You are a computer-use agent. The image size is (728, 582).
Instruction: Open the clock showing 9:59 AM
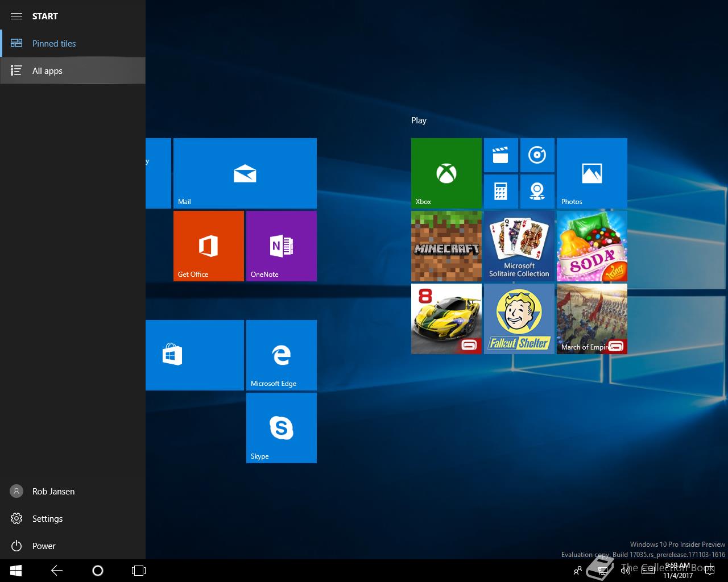[678, 571]
